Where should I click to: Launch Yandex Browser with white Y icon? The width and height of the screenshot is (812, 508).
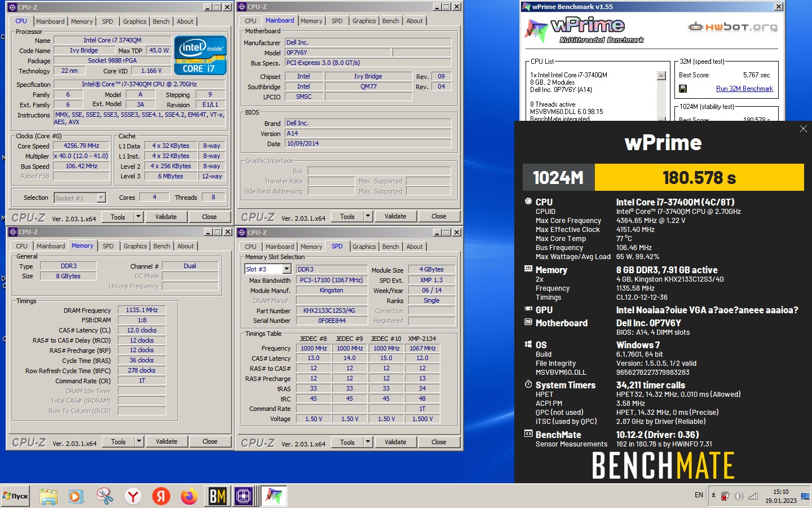(x=133, y=496)
